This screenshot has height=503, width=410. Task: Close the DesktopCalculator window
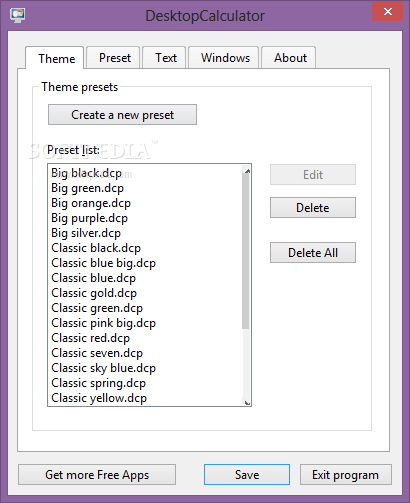[388, 12]
